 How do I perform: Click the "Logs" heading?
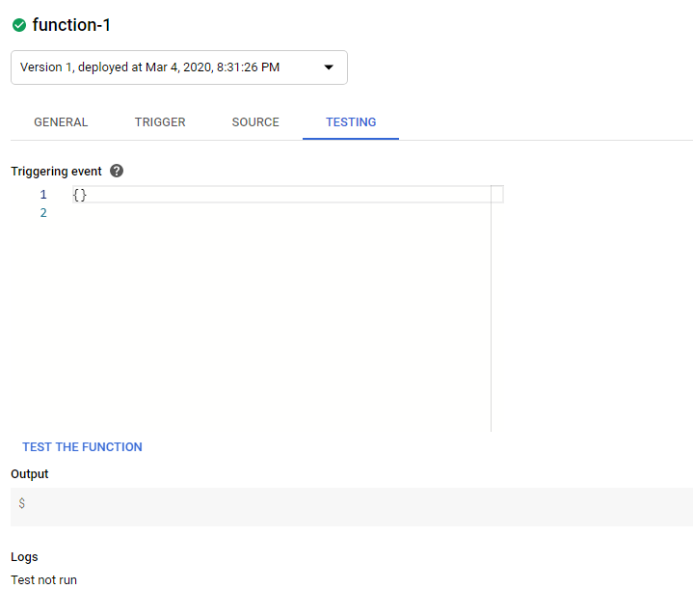(24, 557)
